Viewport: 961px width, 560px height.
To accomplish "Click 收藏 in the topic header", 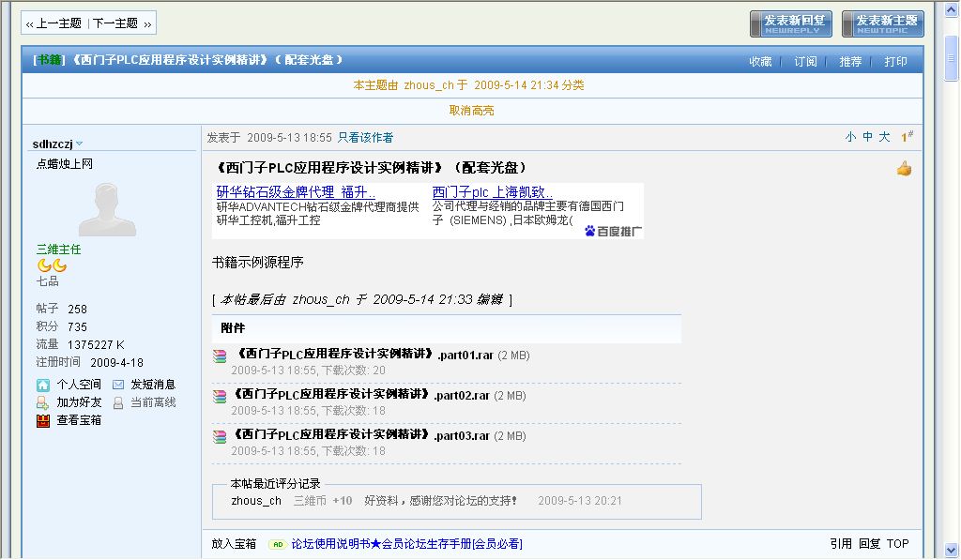I will 760,61.
